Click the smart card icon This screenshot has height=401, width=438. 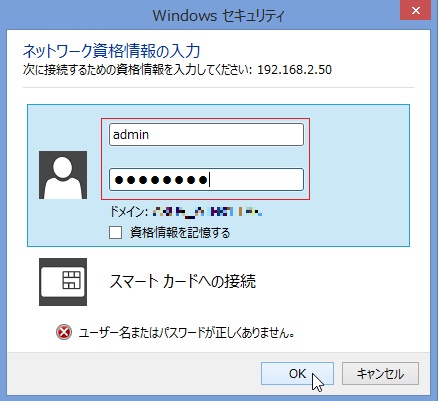(63, 282)
